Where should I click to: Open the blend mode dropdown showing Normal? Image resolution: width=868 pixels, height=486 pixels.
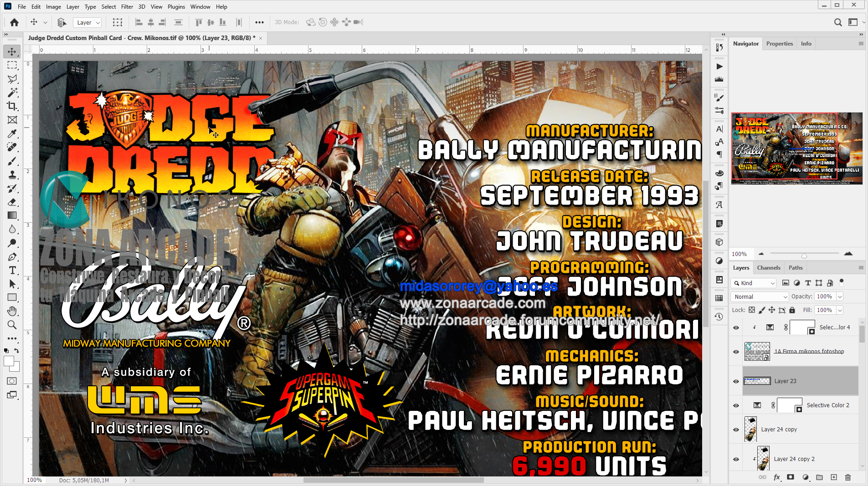759,297
